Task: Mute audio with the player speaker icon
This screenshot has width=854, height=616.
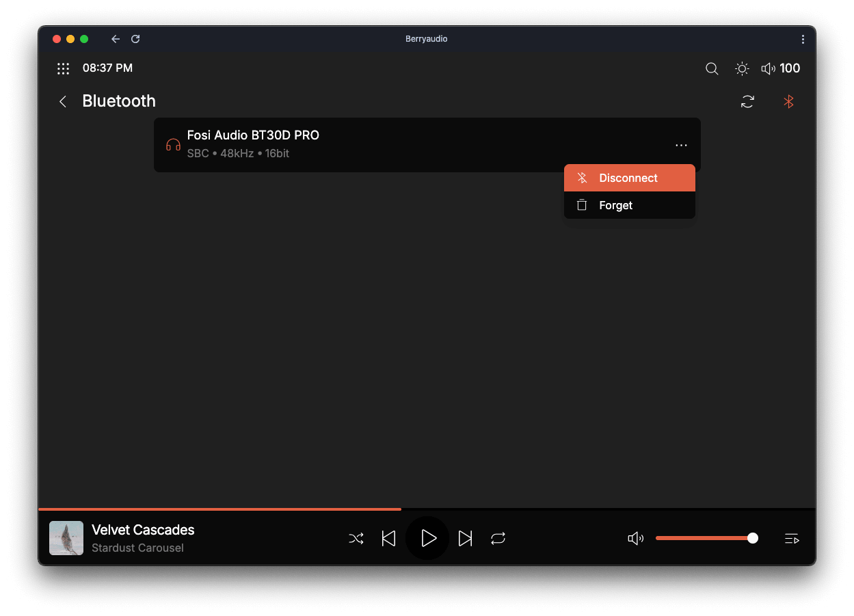Action: tap(635, 539)
